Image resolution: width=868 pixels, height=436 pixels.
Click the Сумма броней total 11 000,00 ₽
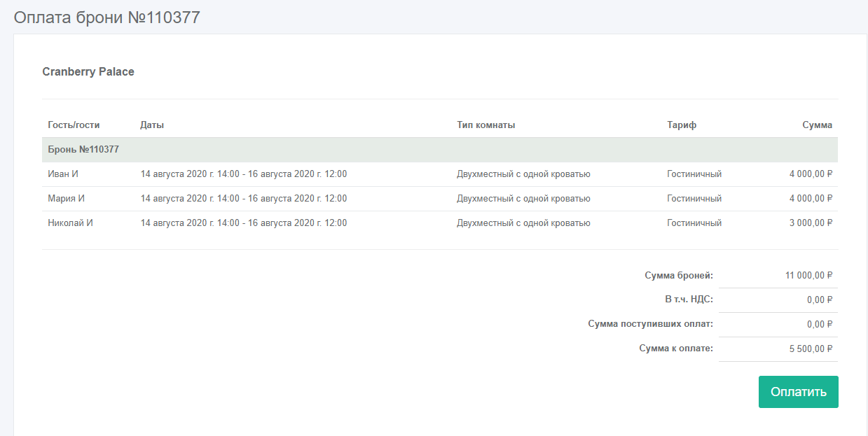click(808, 276)
